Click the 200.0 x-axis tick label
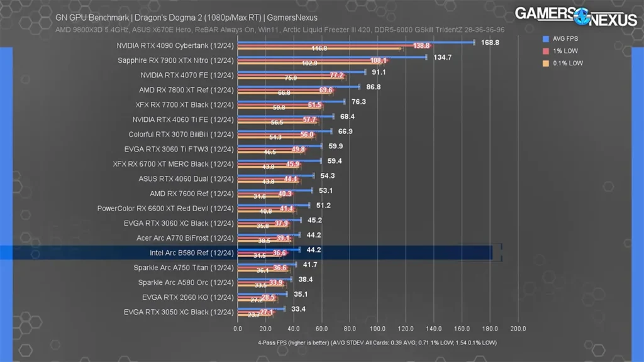The width and height of the screenshot is (644, 362). [x=518, y=329]
